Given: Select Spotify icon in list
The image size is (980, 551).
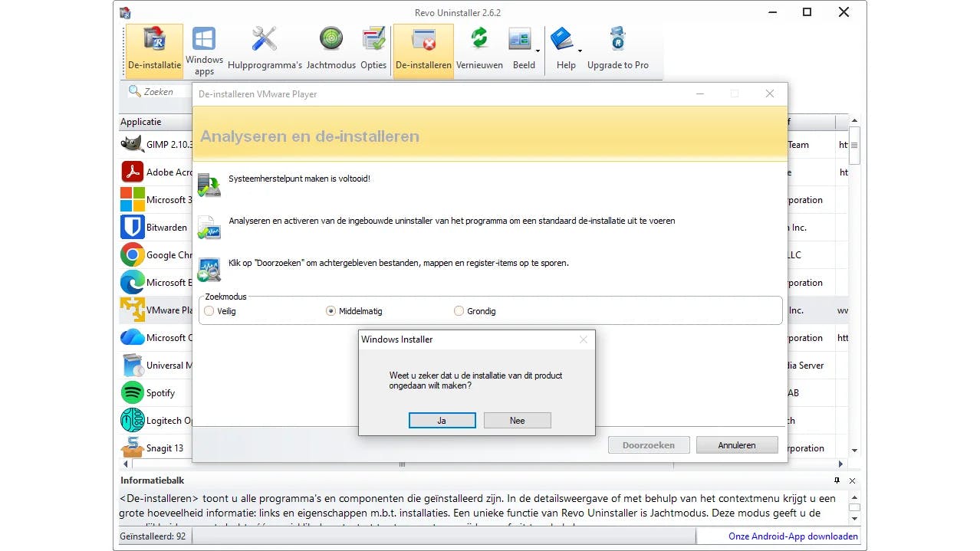Looking at the screenshot, I should (x=133, y=392).
